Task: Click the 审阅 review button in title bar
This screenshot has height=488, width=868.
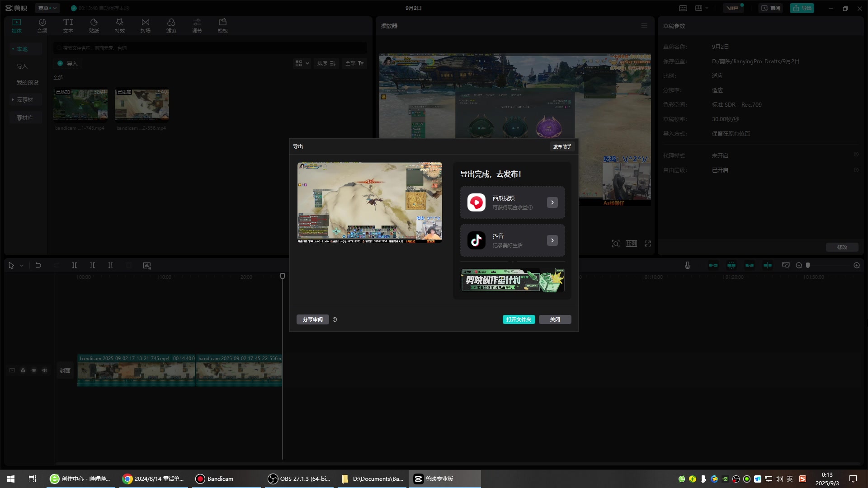Action: [x=770, y=8]
